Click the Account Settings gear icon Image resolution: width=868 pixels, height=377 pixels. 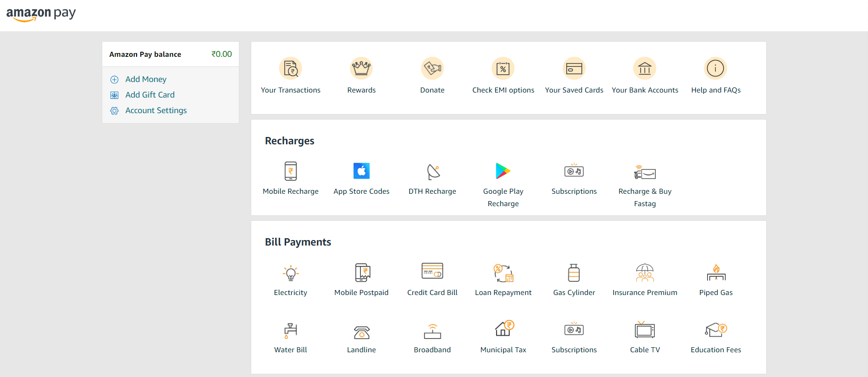(115, 111)
